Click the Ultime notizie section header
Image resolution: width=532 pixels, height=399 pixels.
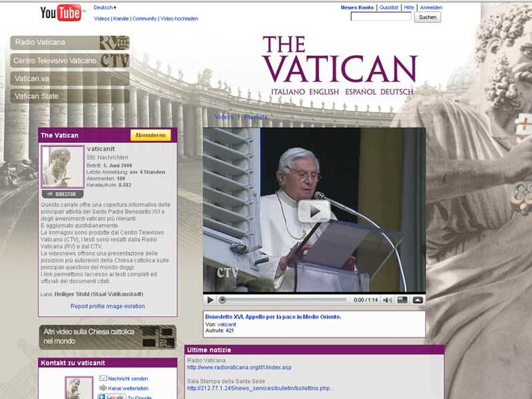point(314,350)
